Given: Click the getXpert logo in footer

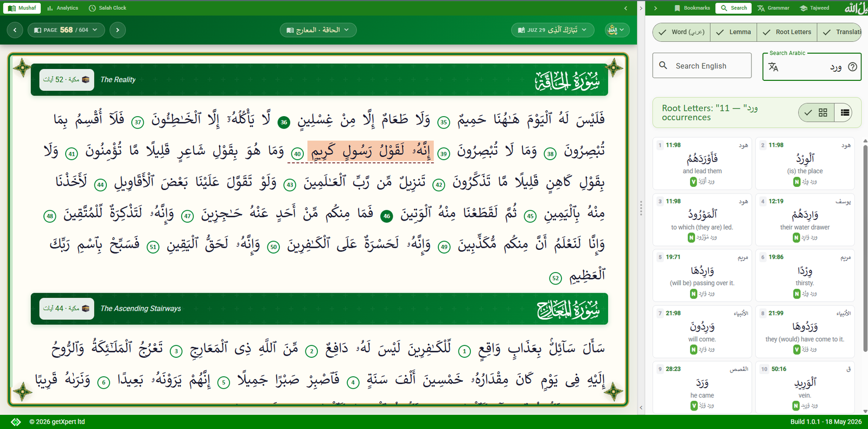Looking at the screenshot, I should [16, 422].
